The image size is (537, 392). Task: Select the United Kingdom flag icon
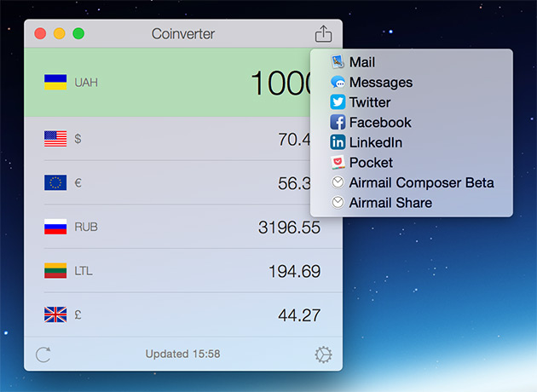55,314
